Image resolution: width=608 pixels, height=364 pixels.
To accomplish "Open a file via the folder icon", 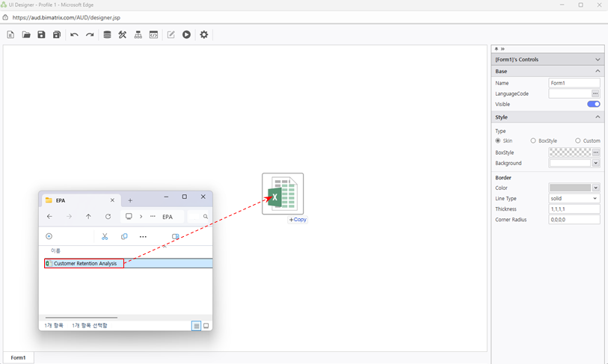I will point(26,35).
